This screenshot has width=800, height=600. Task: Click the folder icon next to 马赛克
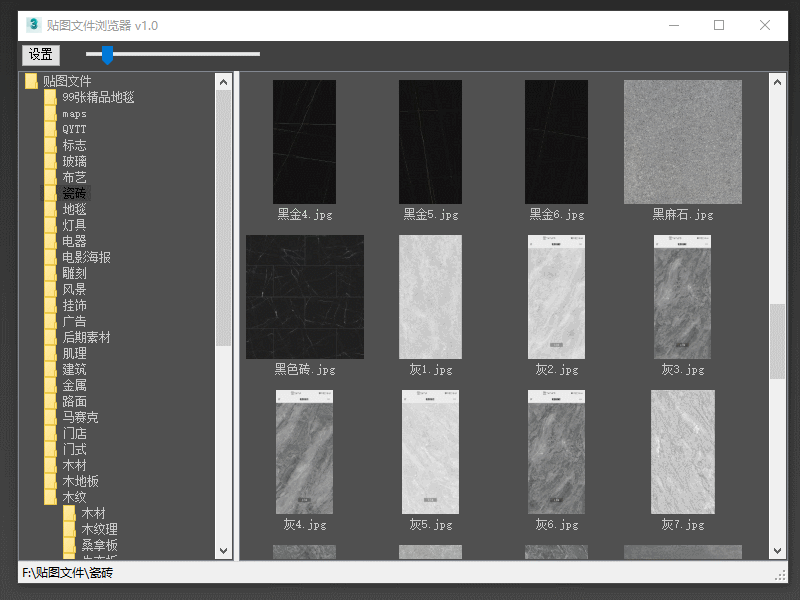(51, 417)
